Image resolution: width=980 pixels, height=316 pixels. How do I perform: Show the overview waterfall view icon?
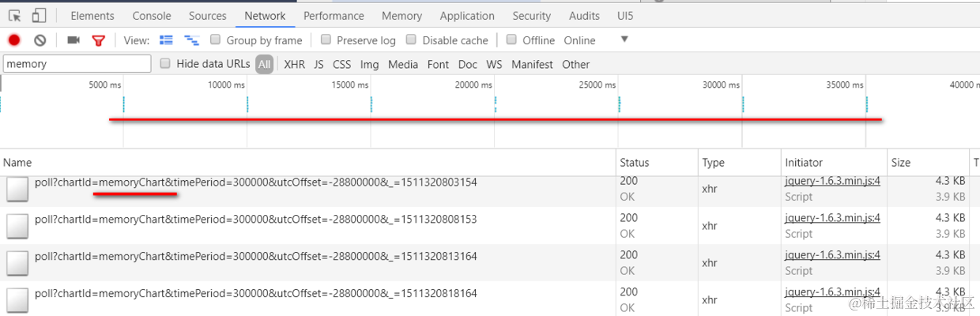point(191,40)
